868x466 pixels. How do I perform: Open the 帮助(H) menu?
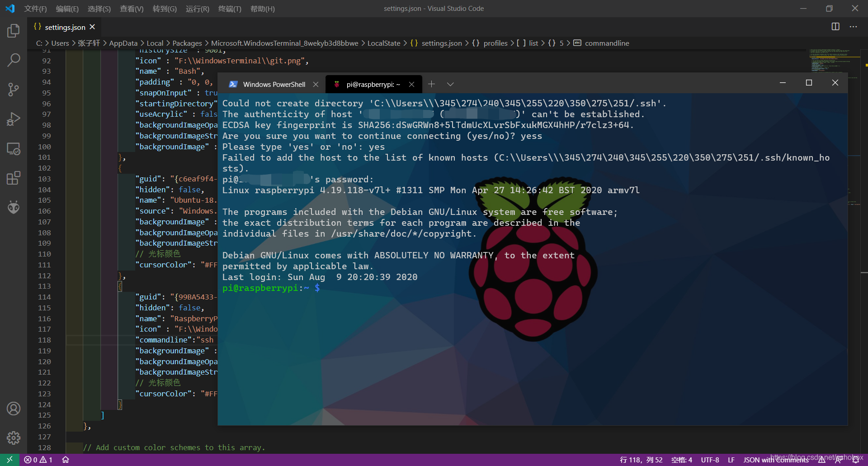click(263, 9)
